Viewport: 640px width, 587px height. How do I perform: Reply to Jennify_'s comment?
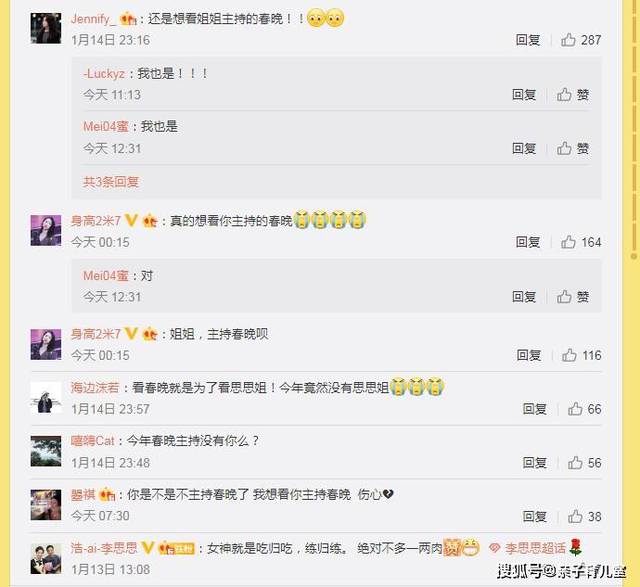(528, 40)
